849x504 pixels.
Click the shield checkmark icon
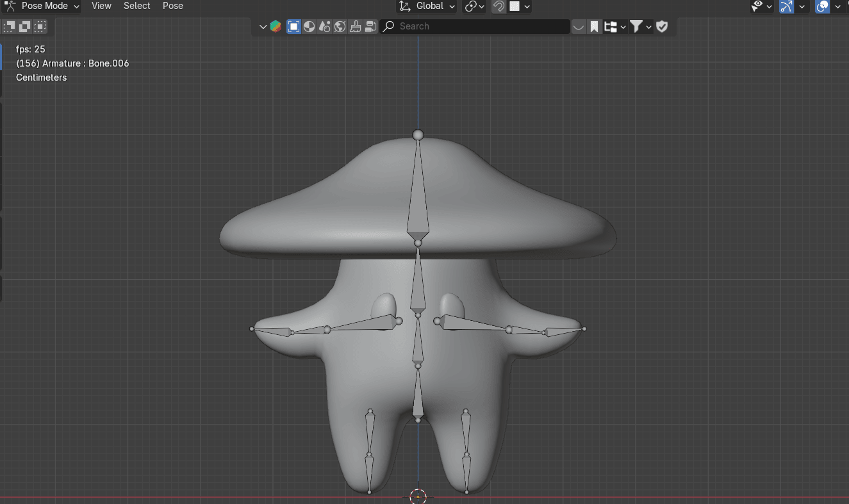pyautogui.click(x=662, y=26)
